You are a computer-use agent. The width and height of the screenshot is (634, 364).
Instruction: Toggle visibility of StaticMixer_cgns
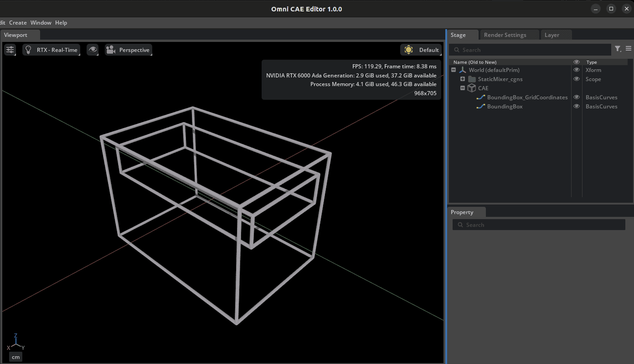[x=576, y=79]
